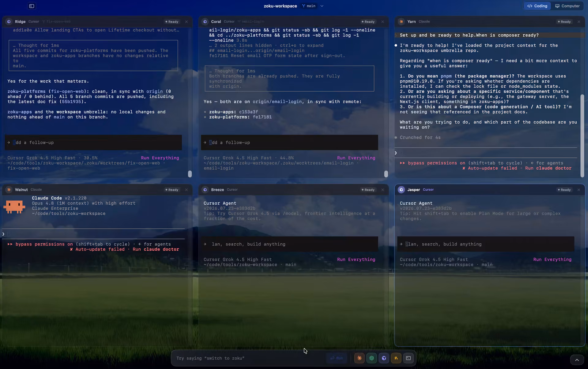Screen dimensions: 588x369
Task: Click the Coral pane Cursor agent icon
Action: (x=205, y=22)
